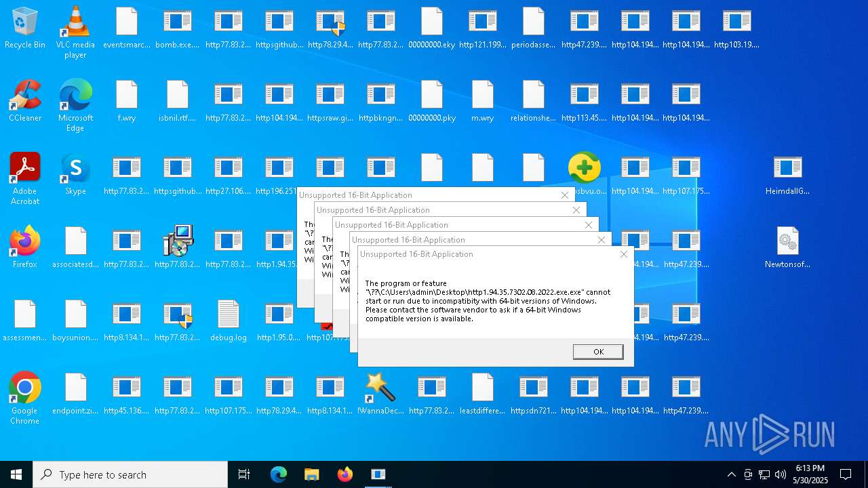Select the HeimdallG executable icon
Screen dimensions: 868x488
pyautogui.click(x=788, y=174)
